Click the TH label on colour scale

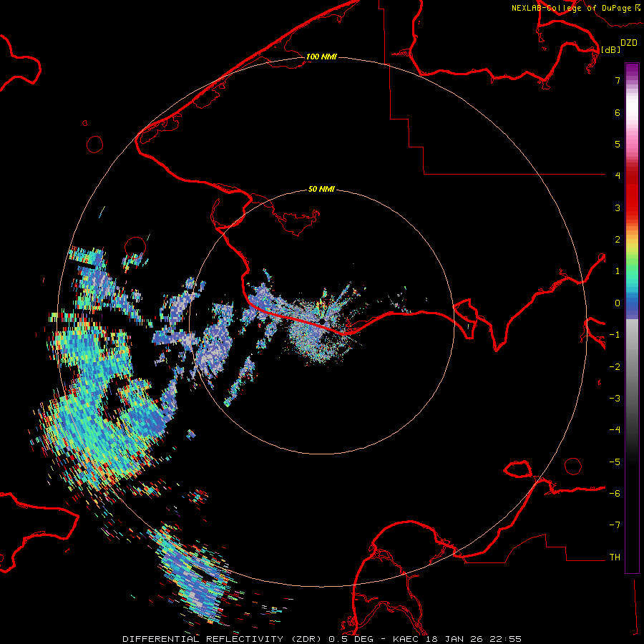[615, 557]
